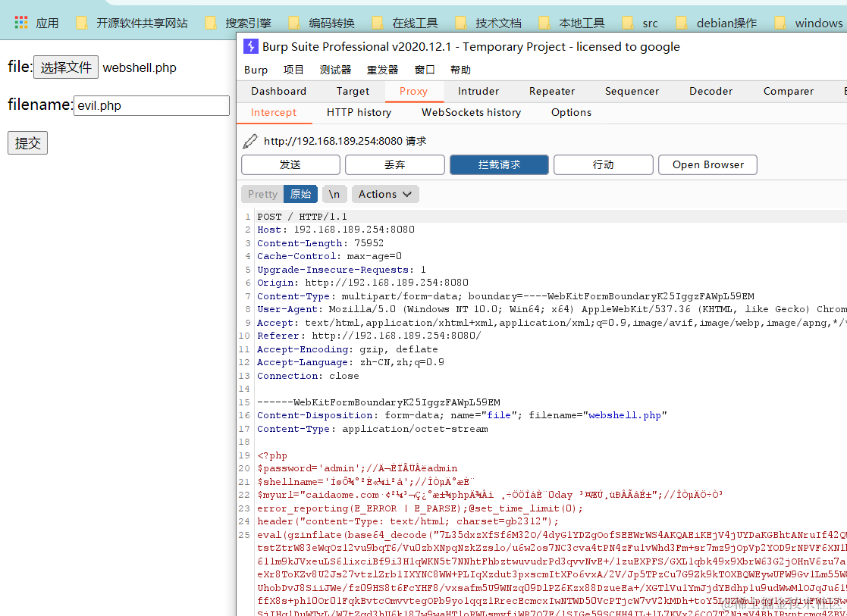The width and height of the screenshot is (847, 616).
Task: Click the filename input containing evil.php
Action: [152, 106]
